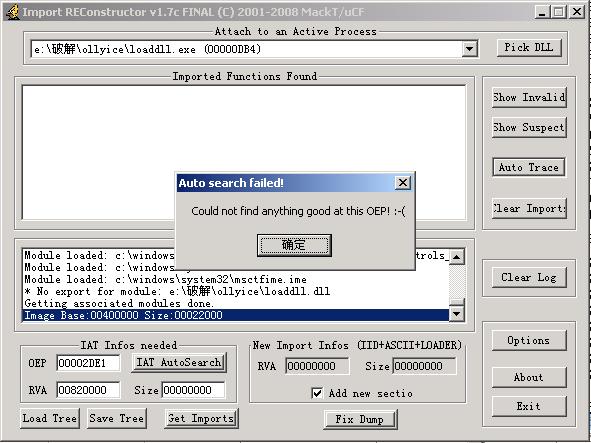Click the IAT Size input field
Image resolution: width=591 pixels, height=443 pixels.
click(193, 390)
